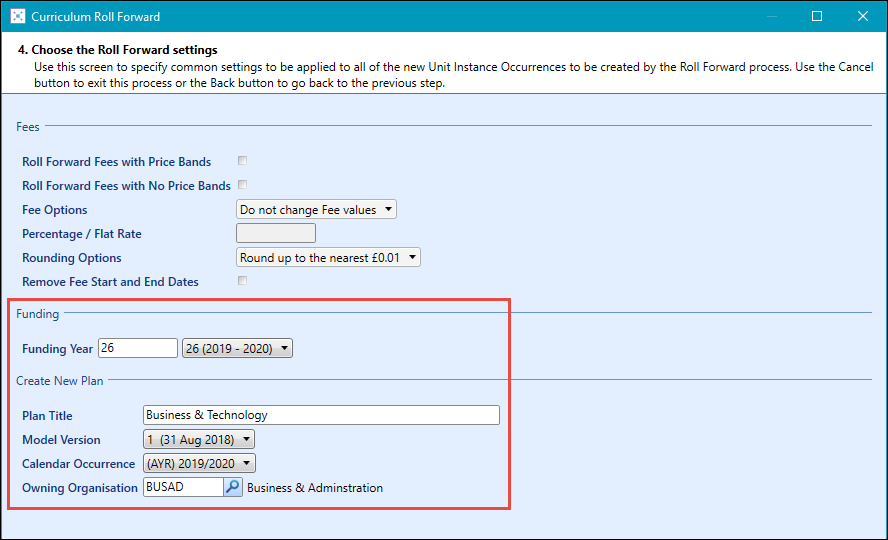Click the Funding Year text field
Screen dimensions: 888x540
pyautogui.click(x=137, y=348)
